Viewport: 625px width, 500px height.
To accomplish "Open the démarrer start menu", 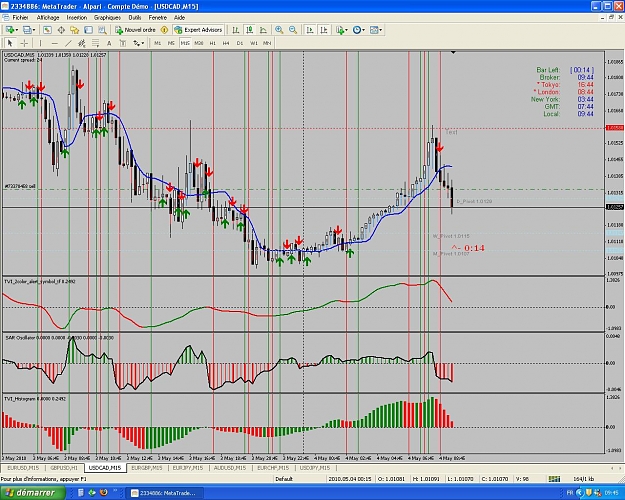I will [x=32, y=493].
